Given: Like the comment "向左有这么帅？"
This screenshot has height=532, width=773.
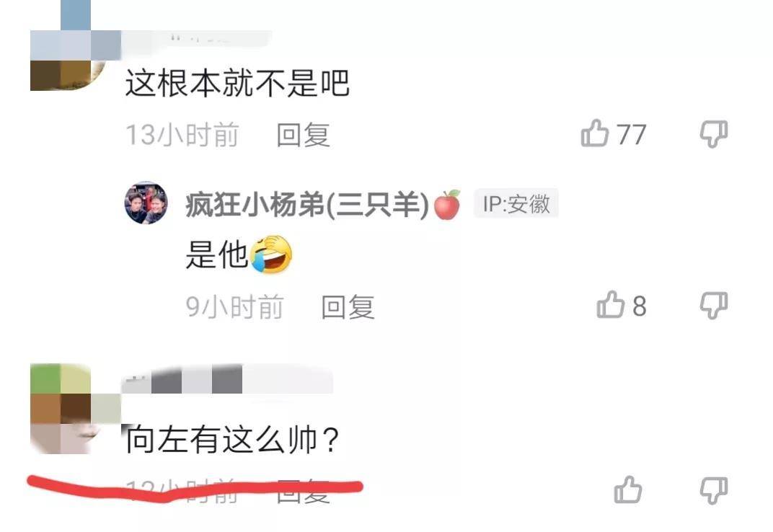Looking at the screenshot, I should coord(627,489).
